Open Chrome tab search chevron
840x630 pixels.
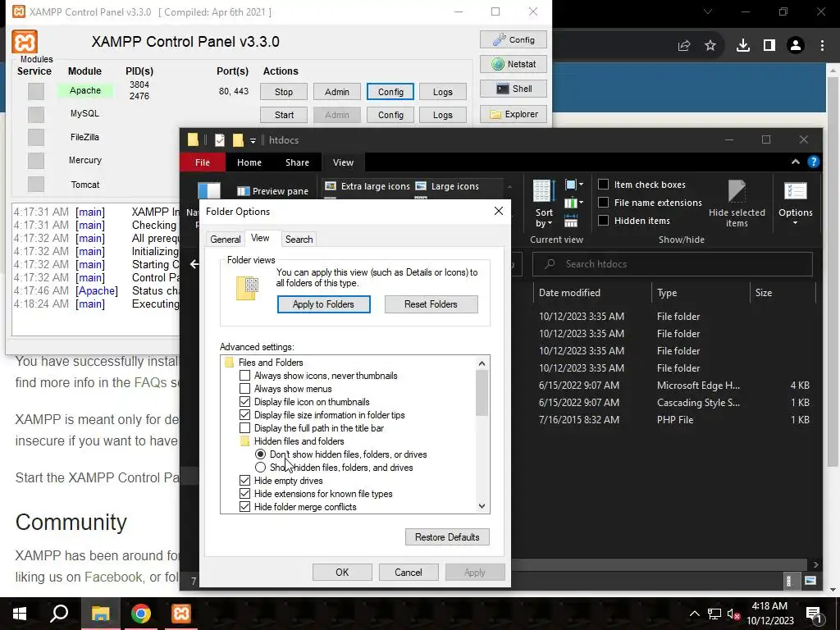[708, 11]
